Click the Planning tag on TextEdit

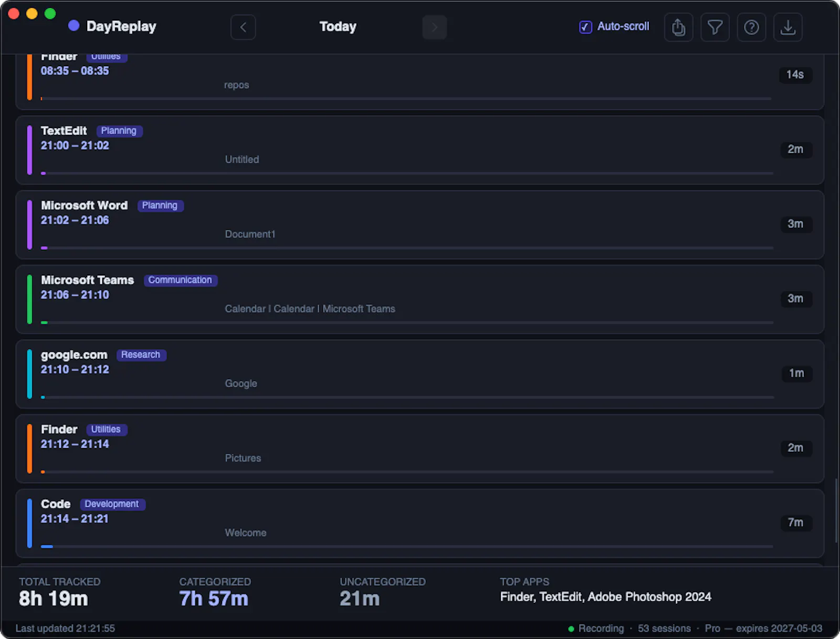[x=119, y=131]
